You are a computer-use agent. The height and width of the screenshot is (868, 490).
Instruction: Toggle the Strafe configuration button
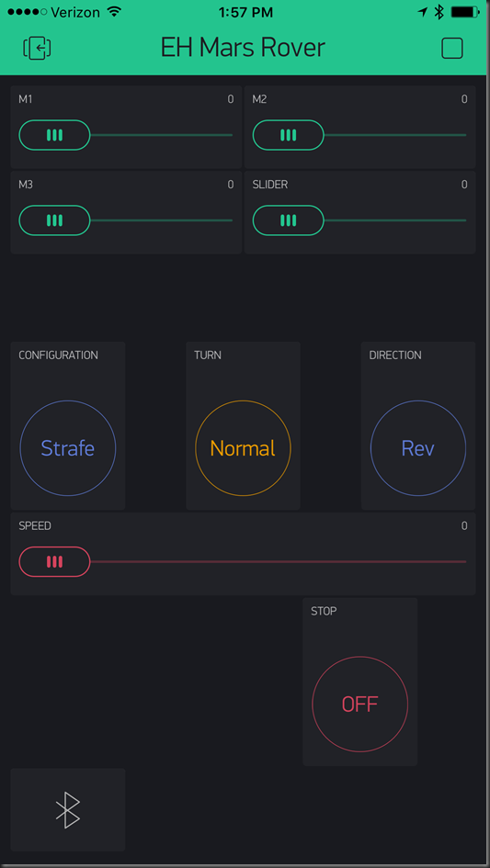pos(68,448)
